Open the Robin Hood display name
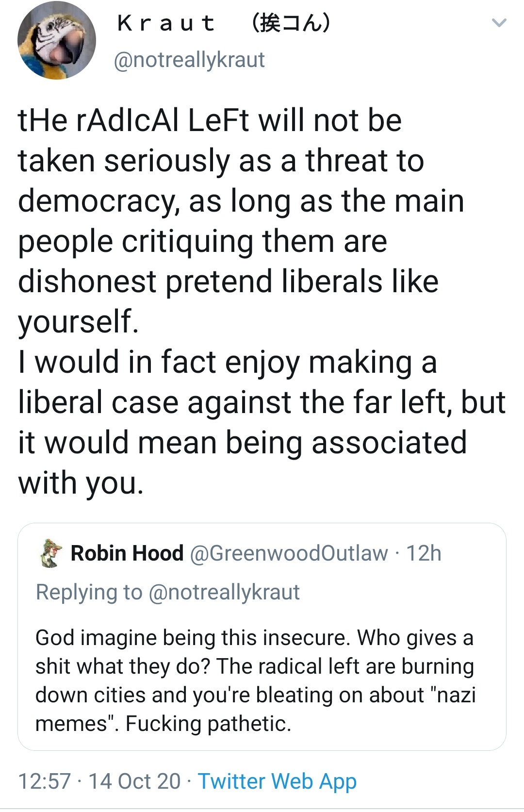 127,553
